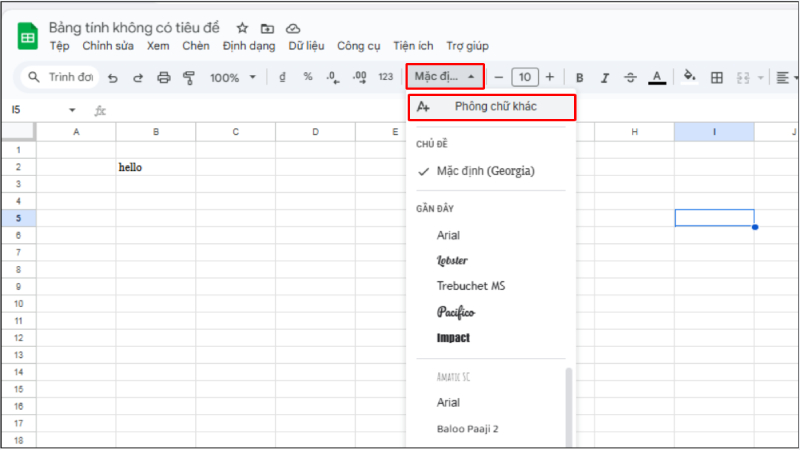The height and width of the screenshot is (450, 800).
Task: Open the name box dropdown arrow
Action: pyautogui.click(x=72, y=110)
